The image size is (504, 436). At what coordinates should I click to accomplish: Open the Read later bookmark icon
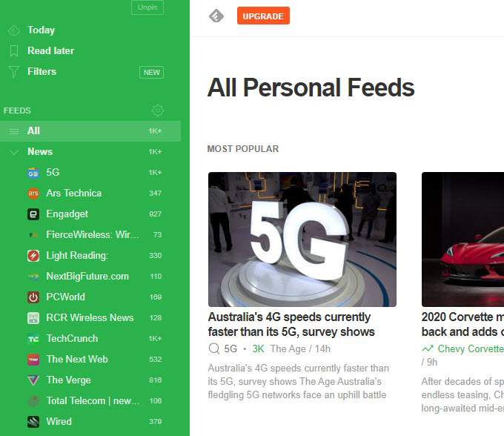point(14,51)
